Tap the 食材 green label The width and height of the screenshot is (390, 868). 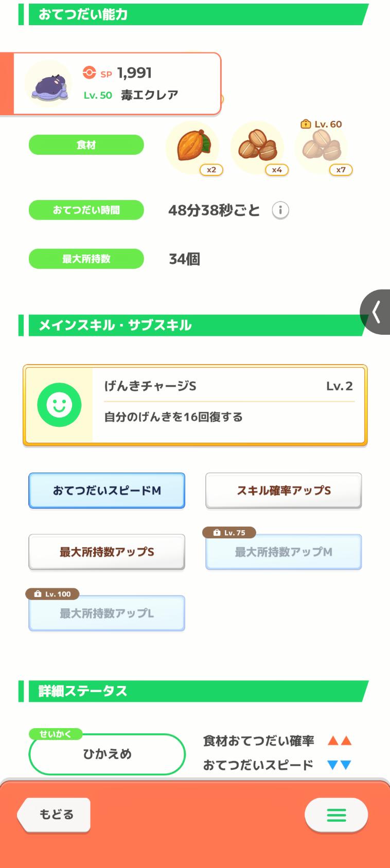(86, 145)
